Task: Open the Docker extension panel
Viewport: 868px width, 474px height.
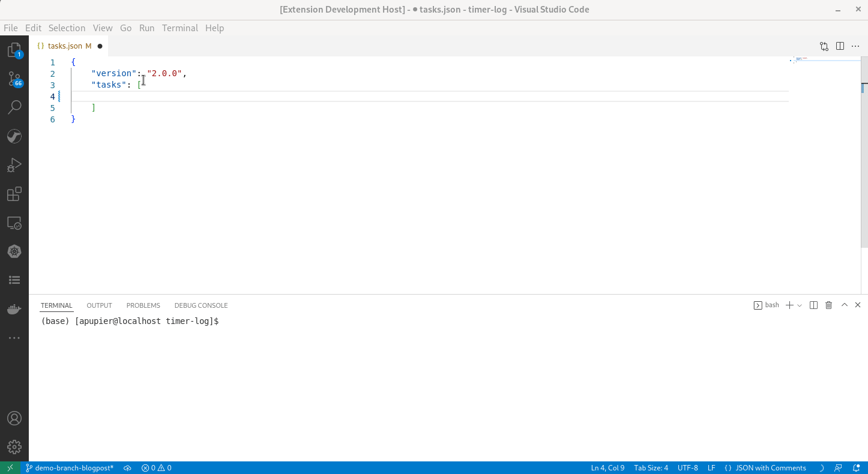Action: [14, 308]
